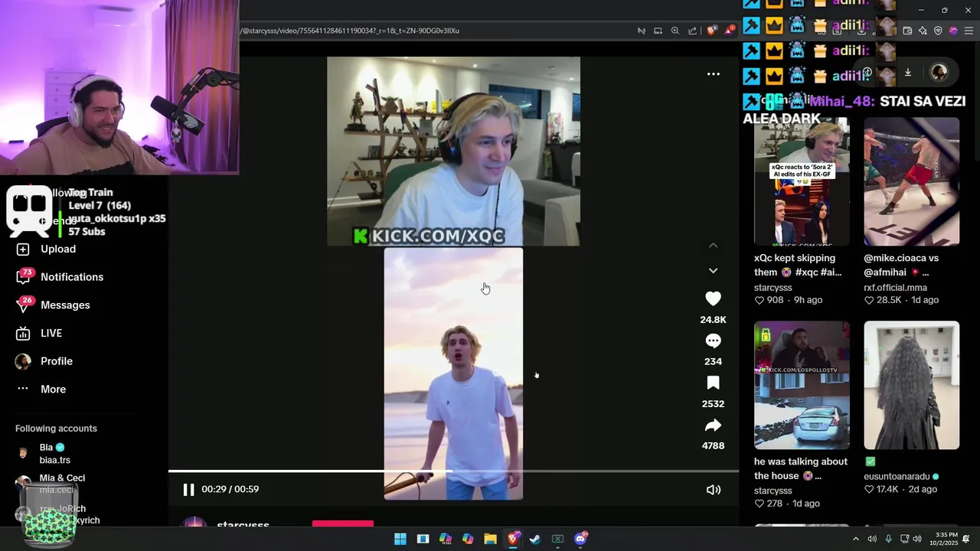The width and height of the screenshot is (980, 551).
Task: Click the browser zoom magnifier icon
Action: click(x=675, y=31)
